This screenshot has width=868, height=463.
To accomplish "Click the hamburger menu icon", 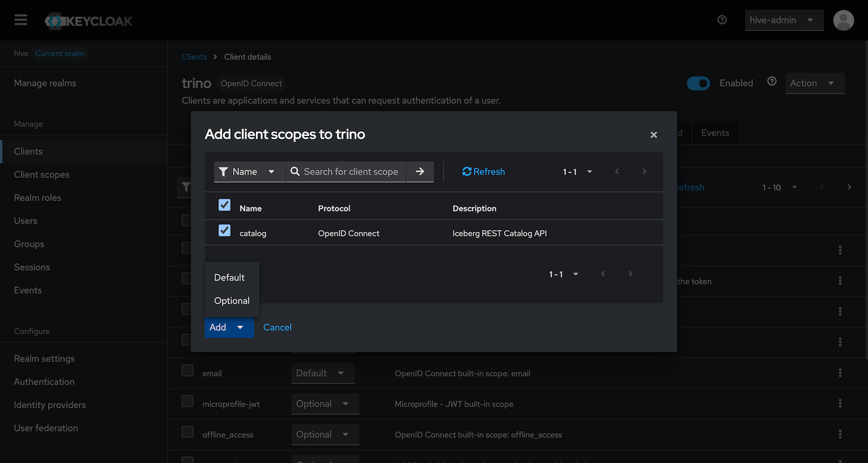I will pyautogui.click(x=21, y=20).
